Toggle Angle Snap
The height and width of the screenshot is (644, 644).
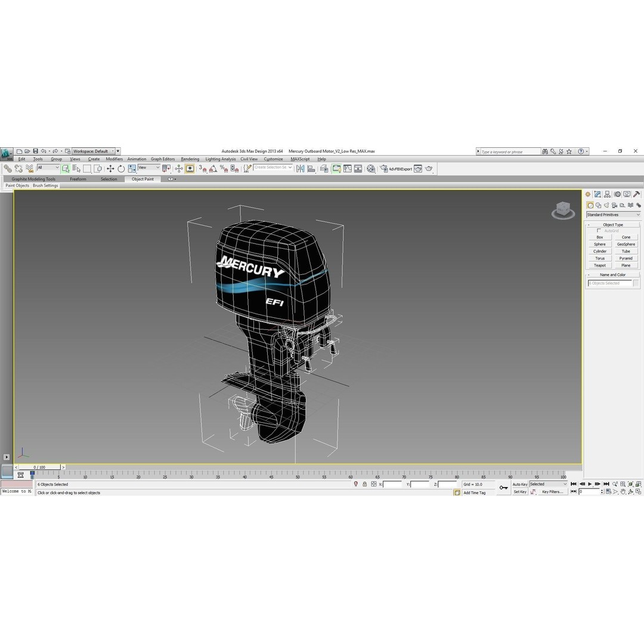tap(213, 168)
